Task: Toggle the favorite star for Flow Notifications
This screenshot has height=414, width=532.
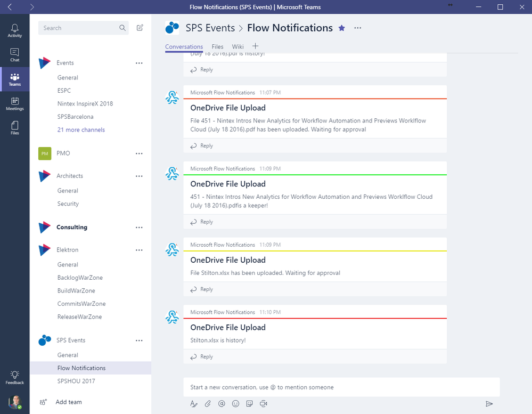Action: point(342,28)
